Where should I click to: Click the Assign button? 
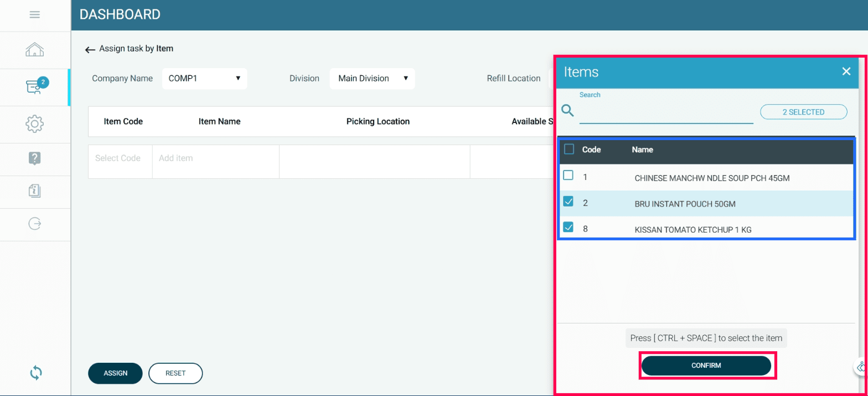[115, 373]
